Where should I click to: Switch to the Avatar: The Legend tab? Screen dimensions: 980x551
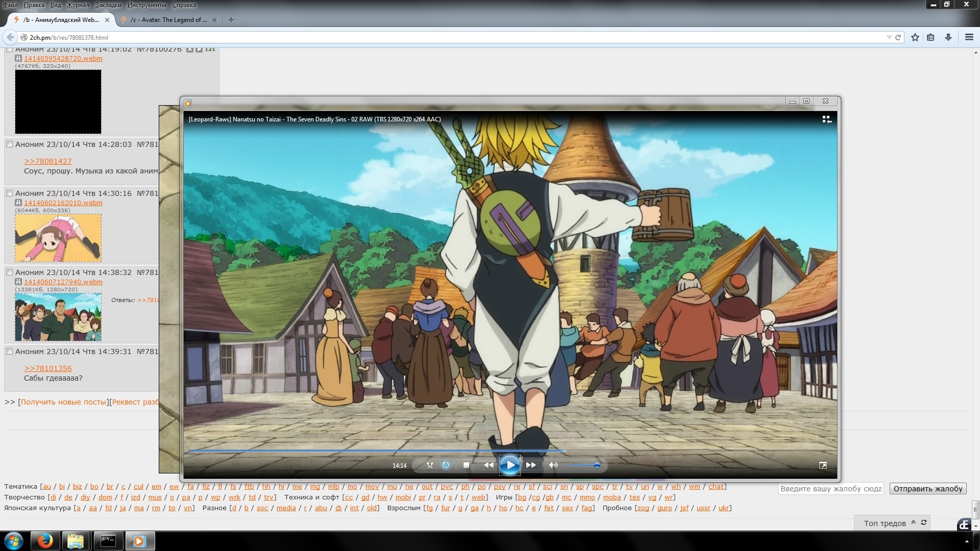click(168, 20)
